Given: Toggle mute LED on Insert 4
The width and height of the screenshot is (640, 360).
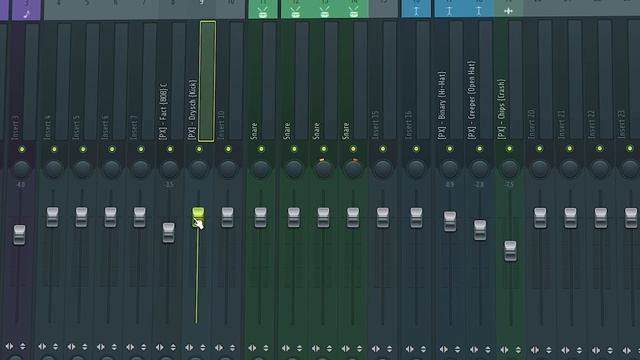Looking at the screenshot, I should click(54, 149).
